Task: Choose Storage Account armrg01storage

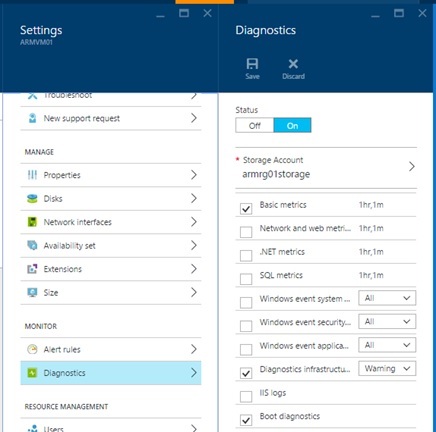Action: 326,168
